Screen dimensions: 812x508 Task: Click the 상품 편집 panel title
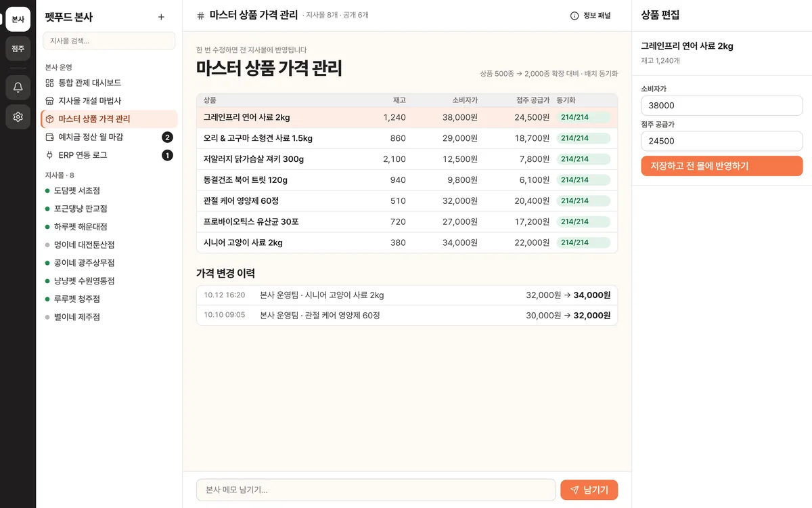[x=660, y=15]
